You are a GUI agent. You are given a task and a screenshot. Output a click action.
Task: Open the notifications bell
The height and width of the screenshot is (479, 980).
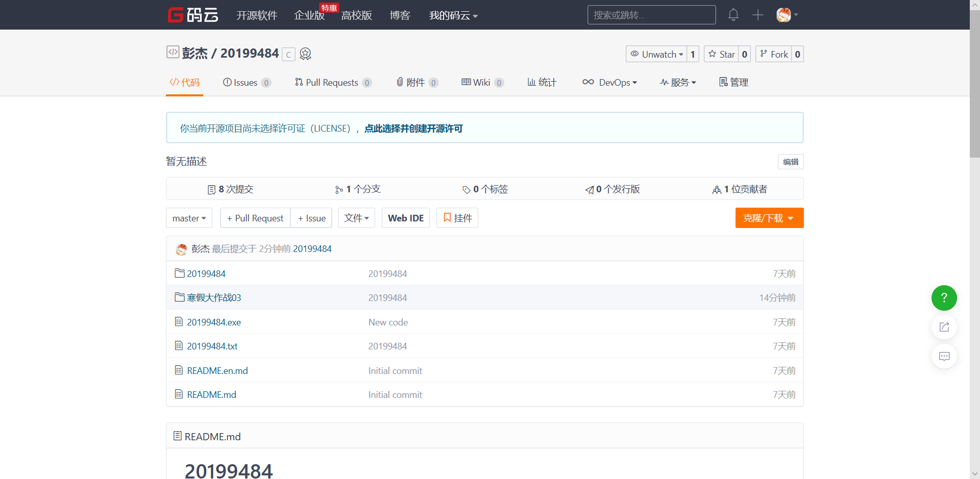click(733, 15)
